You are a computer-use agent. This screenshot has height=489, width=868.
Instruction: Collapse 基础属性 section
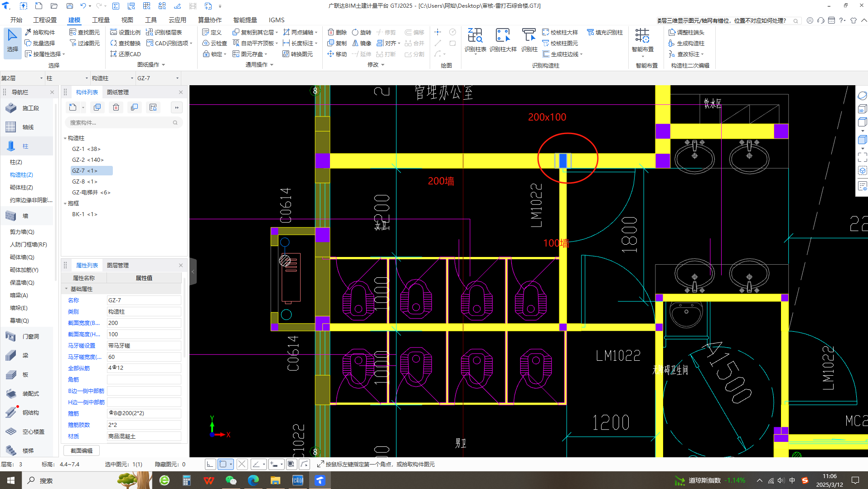pyautogui.click(x=66, y=289)
